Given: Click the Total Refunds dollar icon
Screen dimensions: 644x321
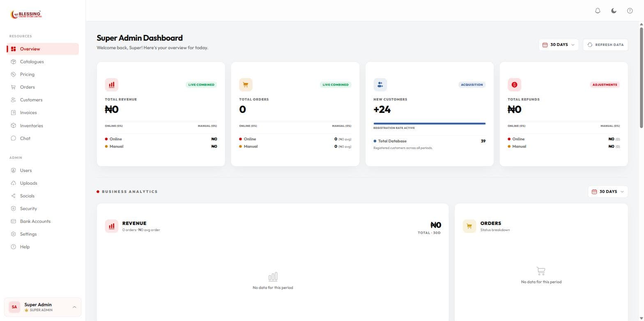Looking at the screenshot, I should 514,85.
